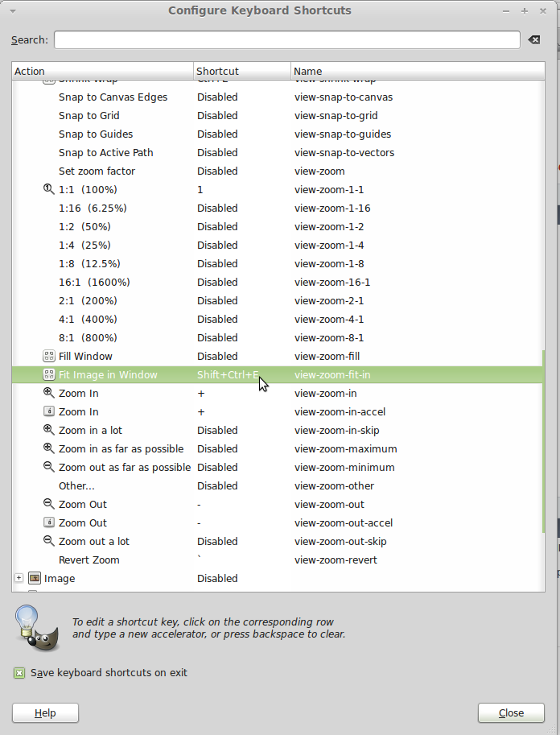Select the Snap to Grid action
Image resolution: width=560 pixels, height=735 pixels.
click(x=278, y=115)
